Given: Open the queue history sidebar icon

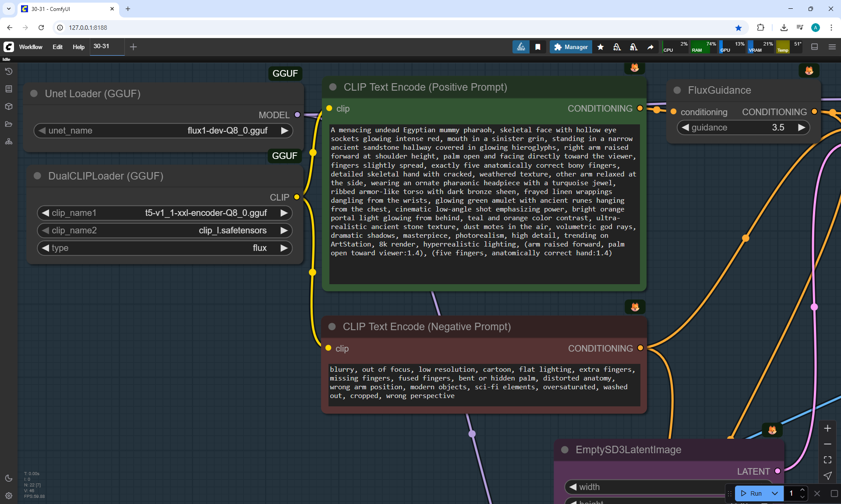Looking at the screenshot, I should click(x=9, y=71).
